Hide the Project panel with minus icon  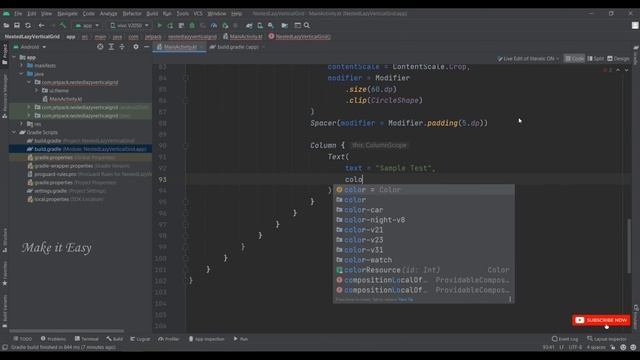click(147, 47)
